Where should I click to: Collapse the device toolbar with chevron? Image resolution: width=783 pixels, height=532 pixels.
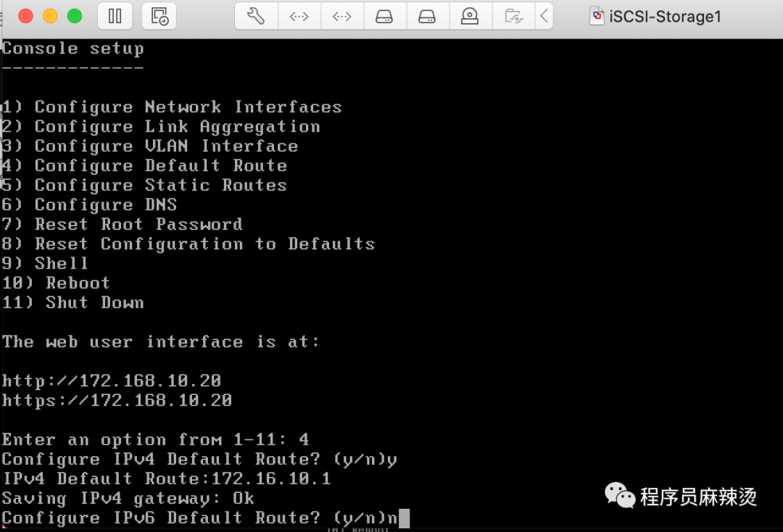[x=544, y=16]
